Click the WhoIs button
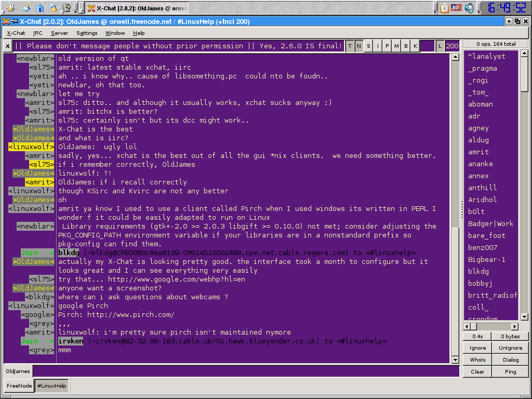This screenshot has height=399, width=532. tap(477, 360)
